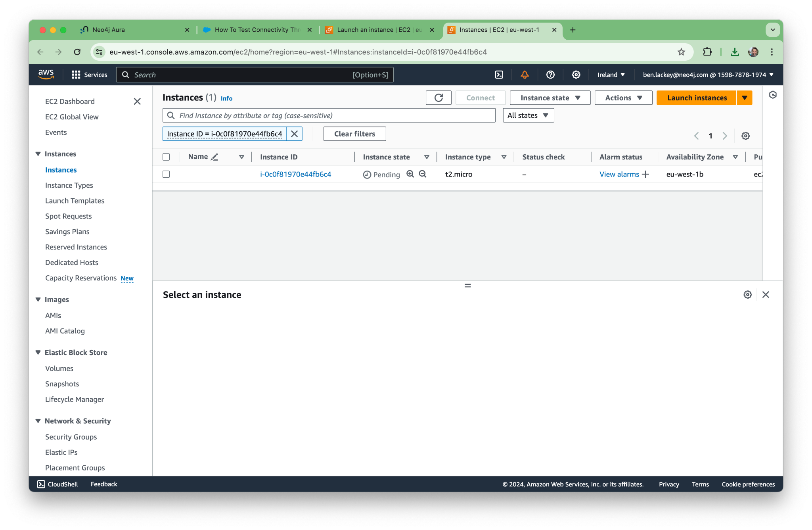The width and height of the screenshot is (812, 530).
Task: Open the right-side help panel icon
Action: 773,95
